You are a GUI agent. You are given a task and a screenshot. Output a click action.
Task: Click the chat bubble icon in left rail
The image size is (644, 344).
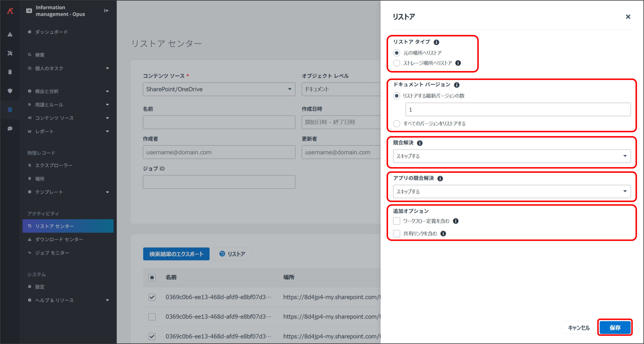[10, 129]
